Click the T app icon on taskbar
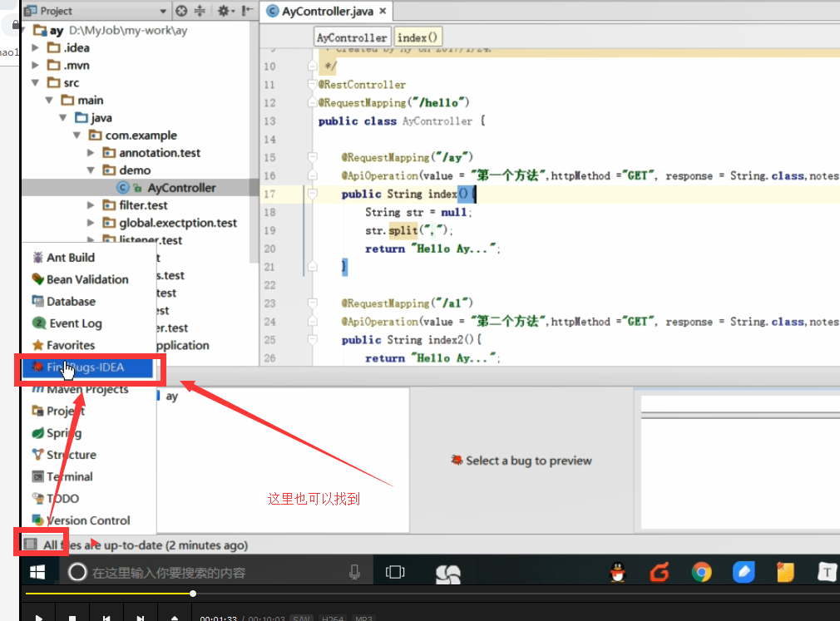The width and height of the screenshot is (840, 621). [x=828, y=572]
